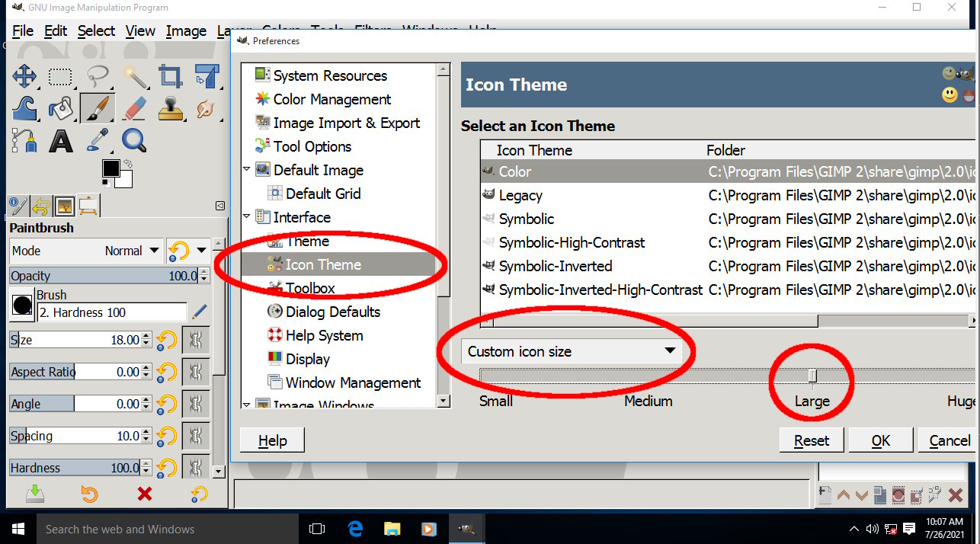Open the Custom icon size dropdown

pyautogui.click(x=572, y=351)
